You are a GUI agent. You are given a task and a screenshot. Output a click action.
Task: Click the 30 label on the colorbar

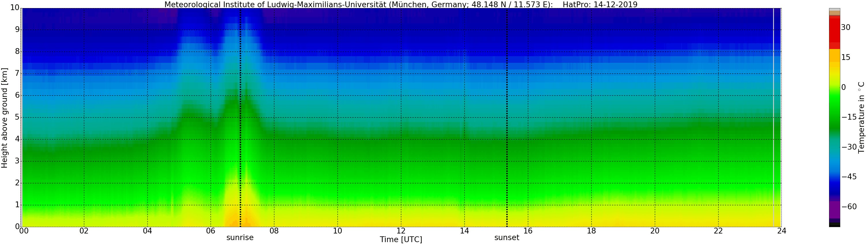[845, 28]
